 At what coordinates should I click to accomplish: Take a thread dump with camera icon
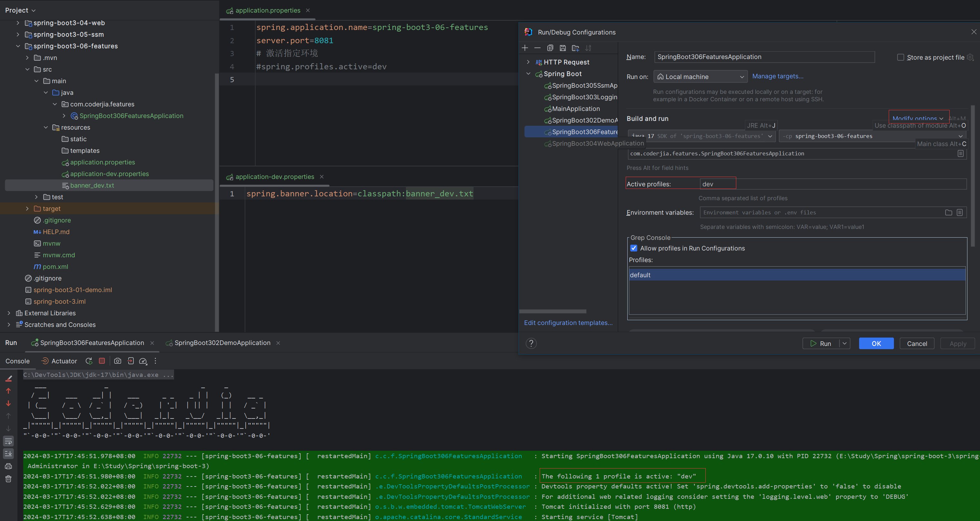click(x=118, y=361)
